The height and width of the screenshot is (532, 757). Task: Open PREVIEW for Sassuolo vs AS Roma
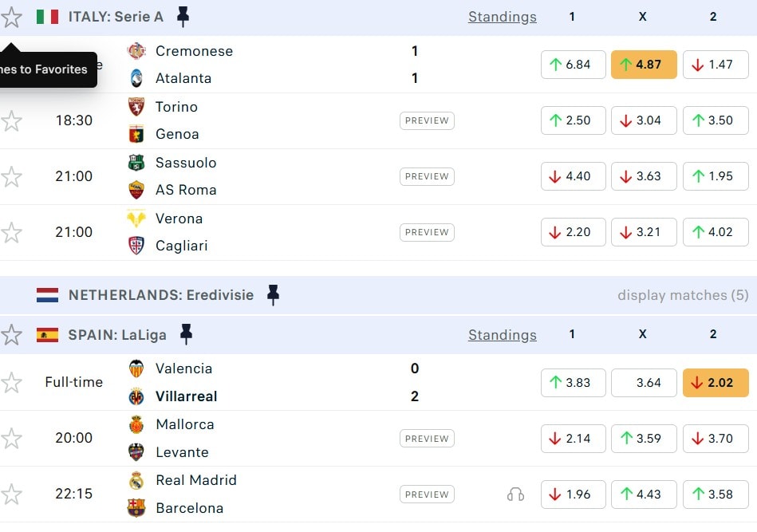coord(427,176)
